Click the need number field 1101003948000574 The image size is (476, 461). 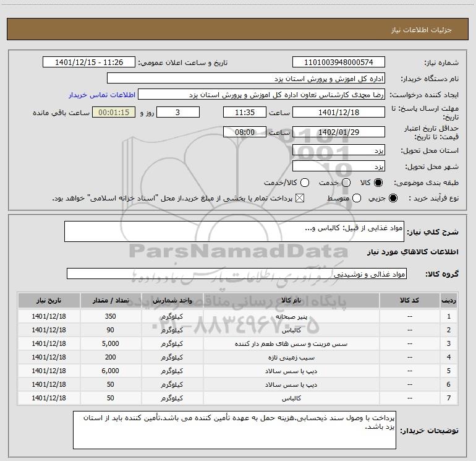tap(339, 62)
